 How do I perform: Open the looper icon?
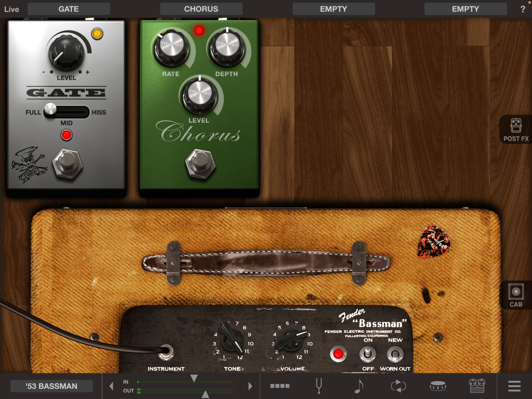[x=398, y=386]
